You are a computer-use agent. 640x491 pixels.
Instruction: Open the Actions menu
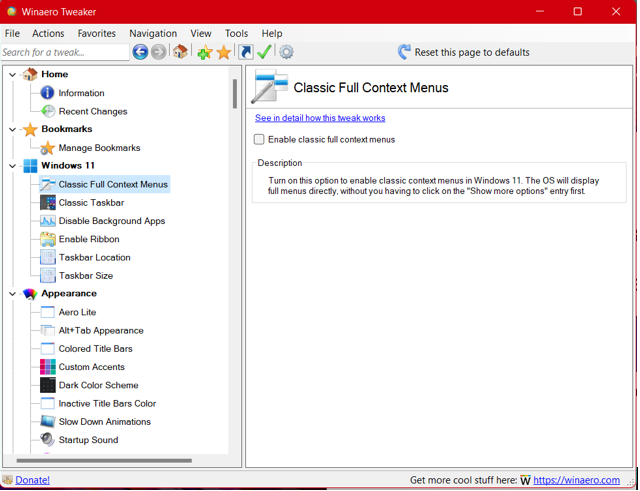[48, 33]
